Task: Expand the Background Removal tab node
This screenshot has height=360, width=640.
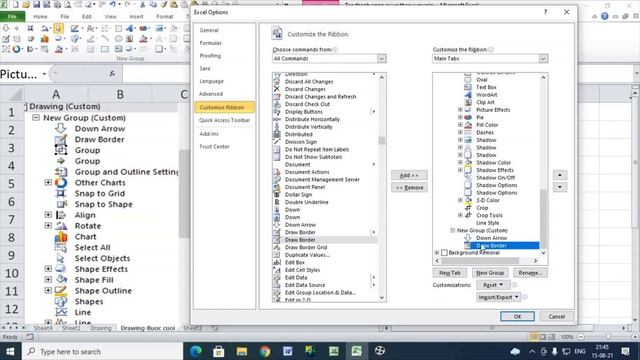Action: 437,253
